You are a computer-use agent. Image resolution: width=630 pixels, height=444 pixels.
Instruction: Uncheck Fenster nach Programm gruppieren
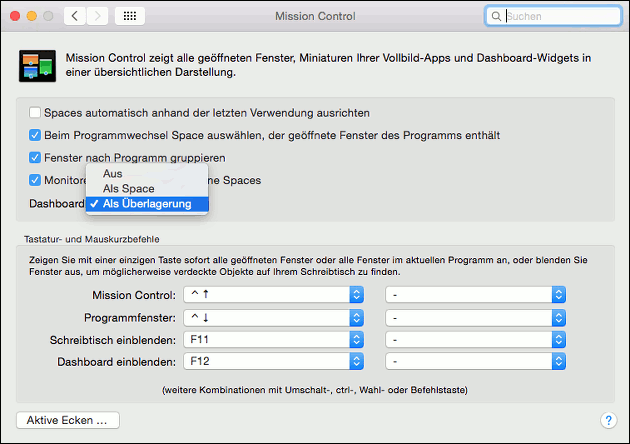coord(35,158)
